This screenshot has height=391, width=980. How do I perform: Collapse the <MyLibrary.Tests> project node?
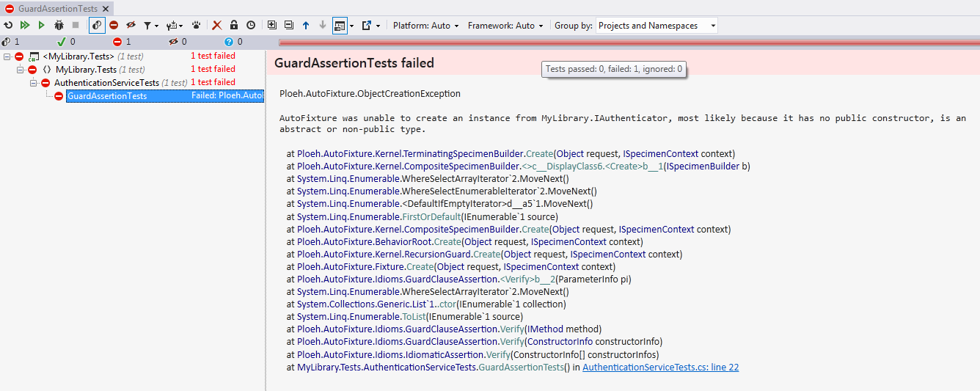click(x=7, y=56)
